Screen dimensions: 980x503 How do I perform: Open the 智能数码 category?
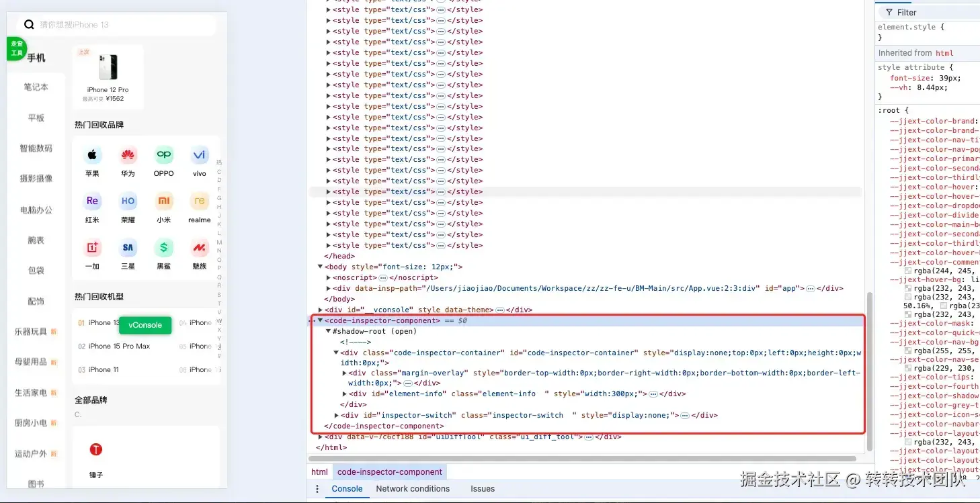pos(36,148)
